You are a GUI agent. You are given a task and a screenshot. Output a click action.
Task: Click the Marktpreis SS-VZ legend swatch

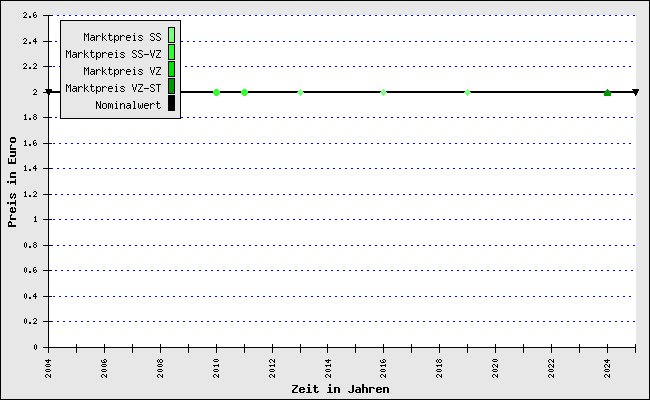click(171, 52)
